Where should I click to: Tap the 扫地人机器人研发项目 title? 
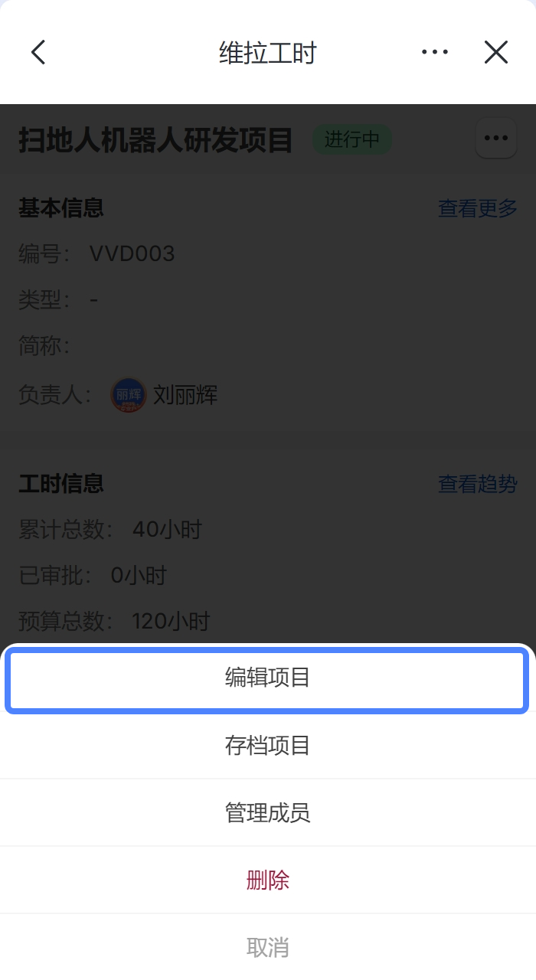tap(156, 141)
